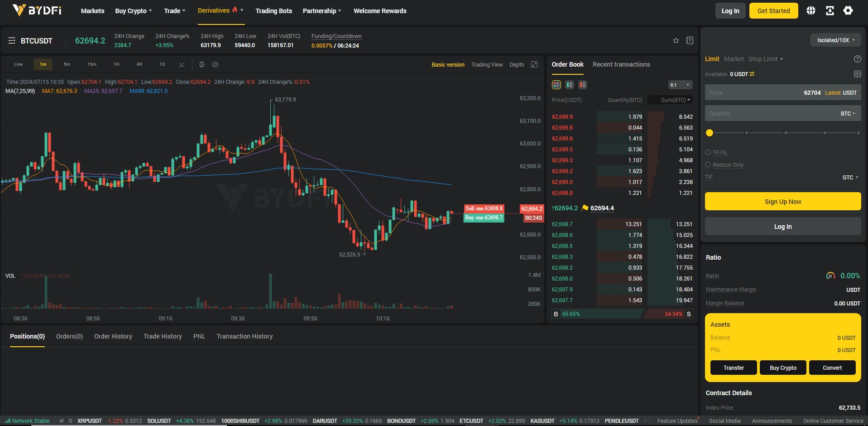Open the Quantity BTC unit dropdown

click(848, 114)
